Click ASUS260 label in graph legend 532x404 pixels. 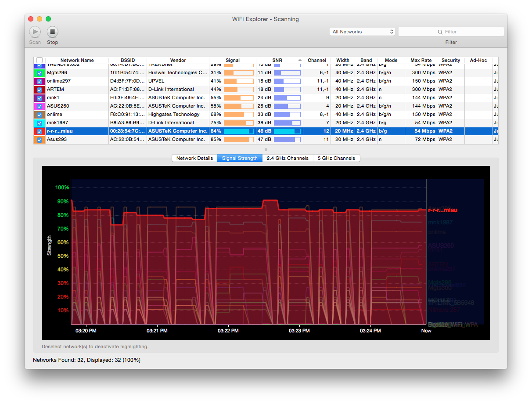pos(441,246)
